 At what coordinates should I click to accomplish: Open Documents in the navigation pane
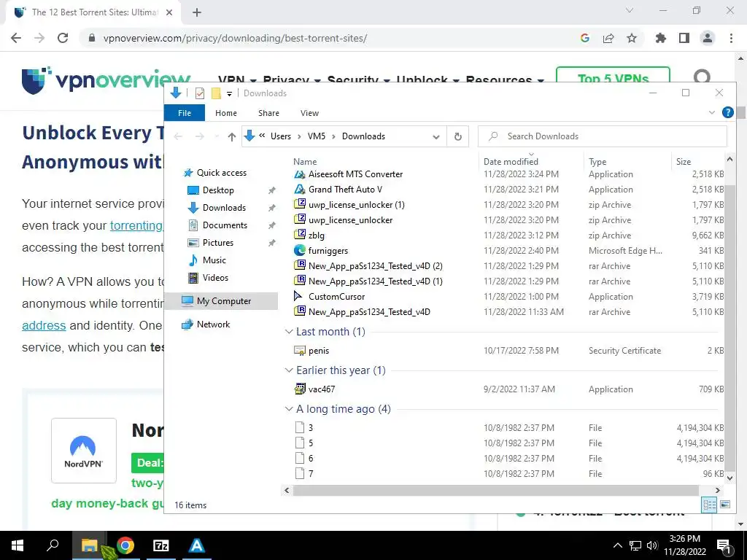tap(225, 225)
